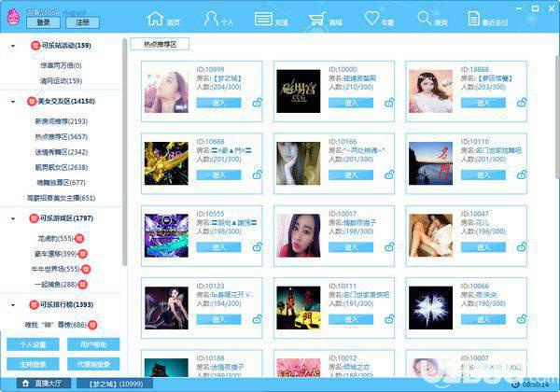Click lock icon on room ID:10110

coord(522,175)
